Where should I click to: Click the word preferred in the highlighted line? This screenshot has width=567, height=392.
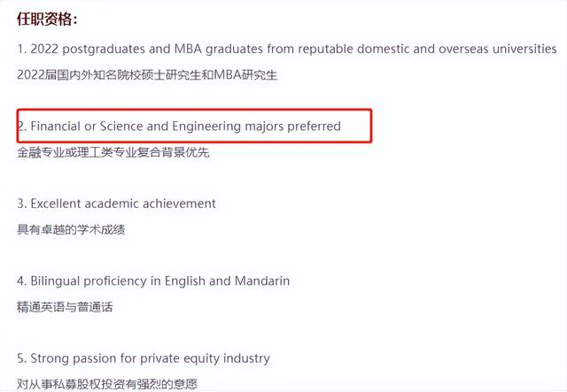point(314,127)
